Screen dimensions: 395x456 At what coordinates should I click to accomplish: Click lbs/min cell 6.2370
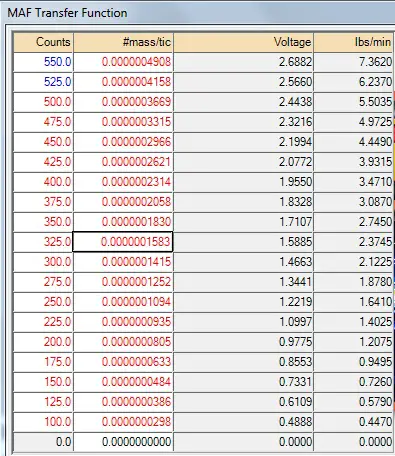[353, 82]
